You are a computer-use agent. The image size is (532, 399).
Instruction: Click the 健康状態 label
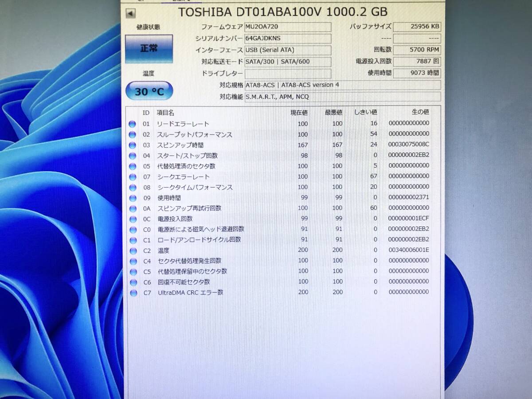coord(149,27)
